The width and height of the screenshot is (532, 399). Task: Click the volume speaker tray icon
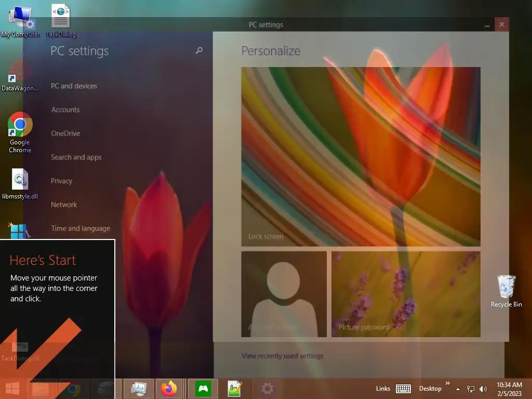pos(483,389)
